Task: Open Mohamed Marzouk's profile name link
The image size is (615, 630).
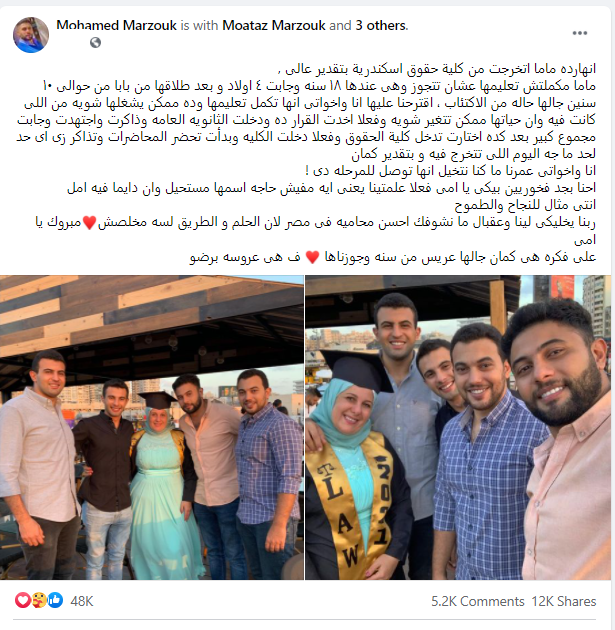Action: pyautogui.click(x=116, y=25)
